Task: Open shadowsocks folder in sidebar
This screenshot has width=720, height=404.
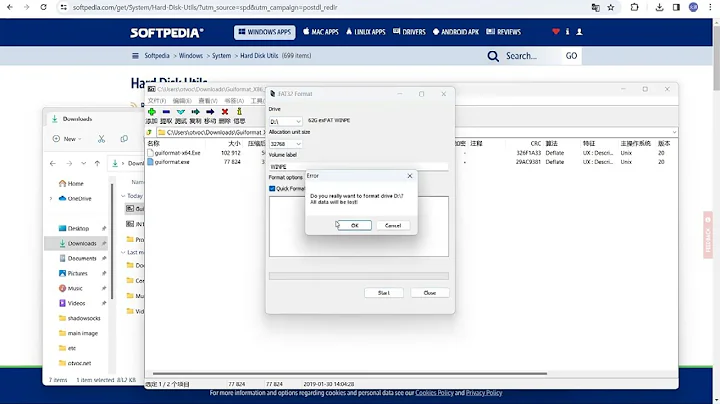Action: (x=79, y=318)
